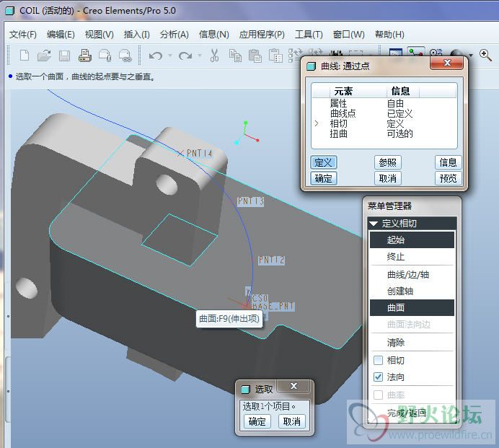Click the Paste Special icon
The width and height of the screenshot is (499, 448).
point(275,56)
